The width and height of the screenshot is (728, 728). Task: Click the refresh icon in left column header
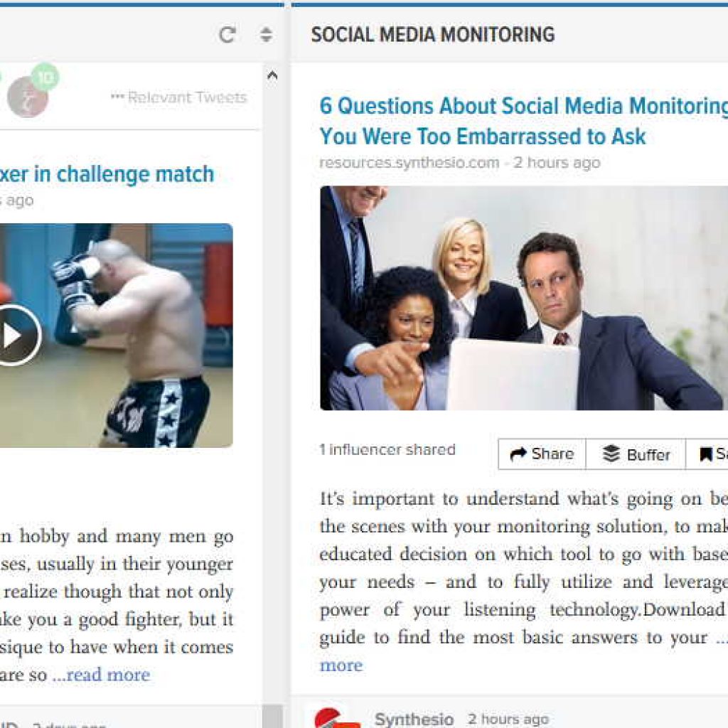pos(227,35)
